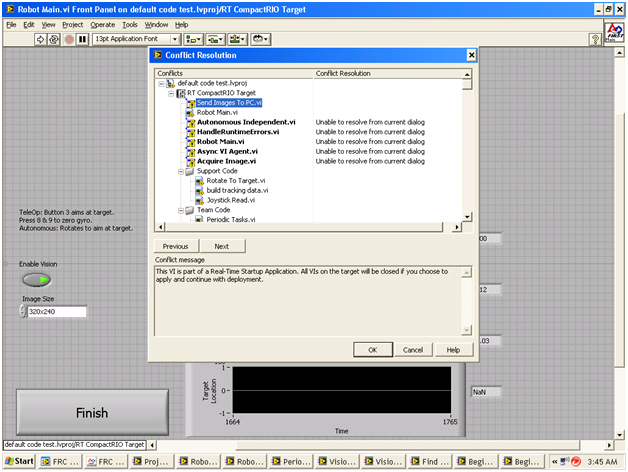Screen dimensions: 628x472
Task: Click the Autonomous Independent.vi conflict icon
Action: pos(191,123)
